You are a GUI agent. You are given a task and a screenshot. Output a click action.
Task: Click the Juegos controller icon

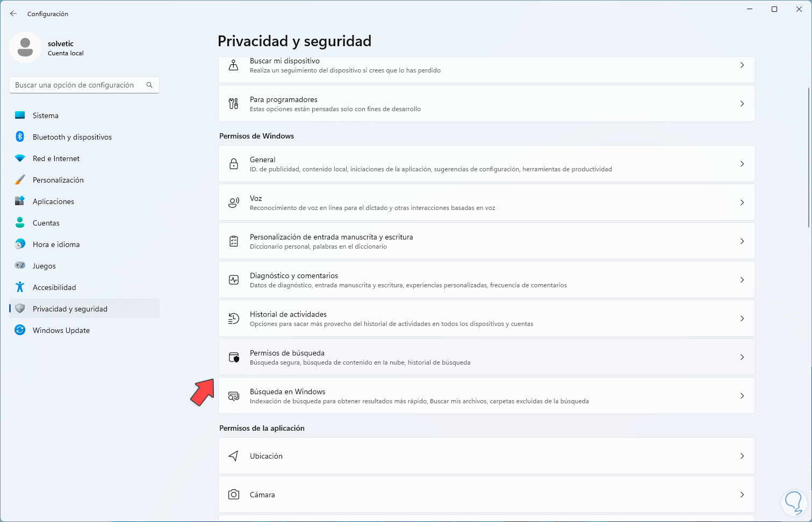[20, 266]
